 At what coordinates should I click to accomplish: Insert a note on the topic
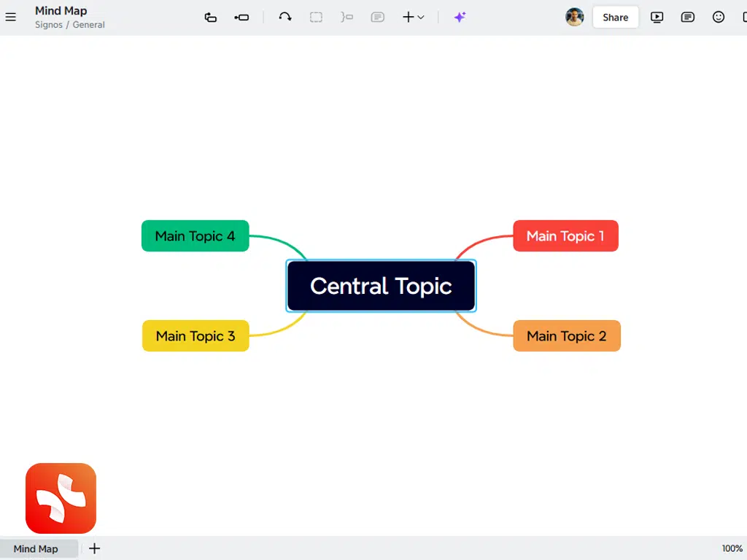pyautogui.click(x=377, y=17)
